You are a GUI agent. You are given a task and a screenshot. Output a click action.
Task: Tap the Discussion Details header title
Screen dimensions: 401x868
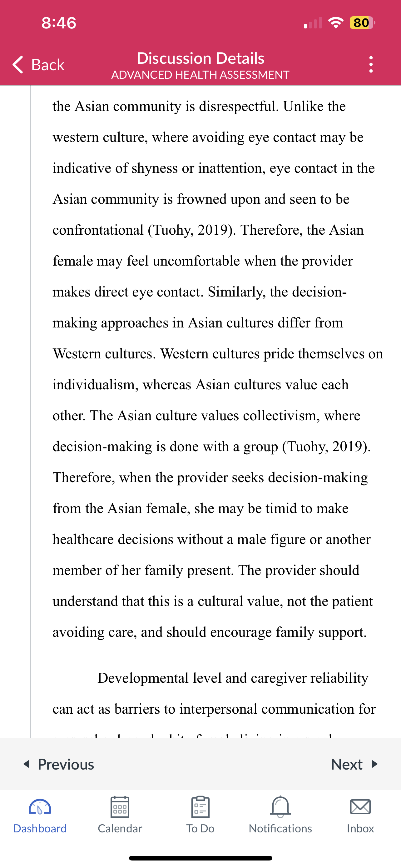point(200,58)
